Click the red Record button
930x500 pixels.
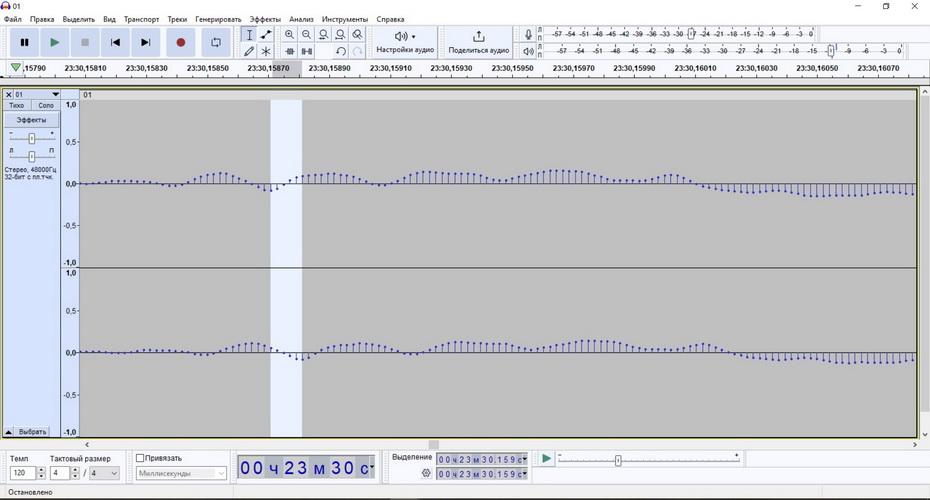(180, 42)
